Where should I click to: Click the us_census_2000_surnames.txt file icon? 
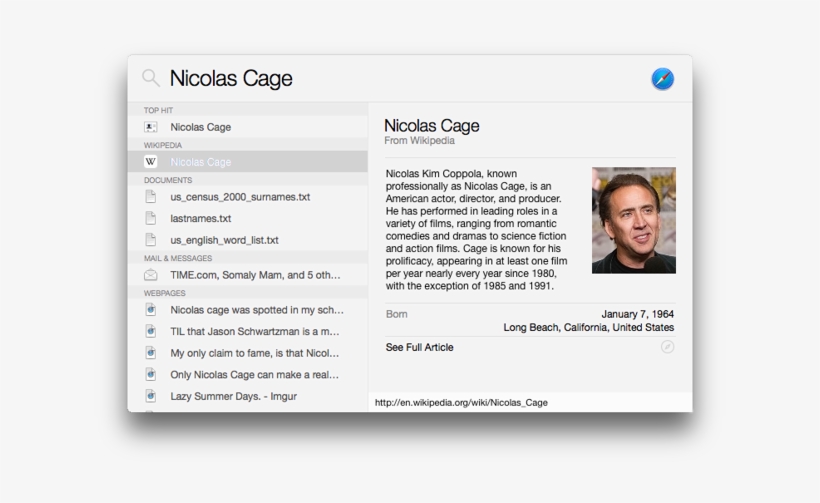click(151, 197)
